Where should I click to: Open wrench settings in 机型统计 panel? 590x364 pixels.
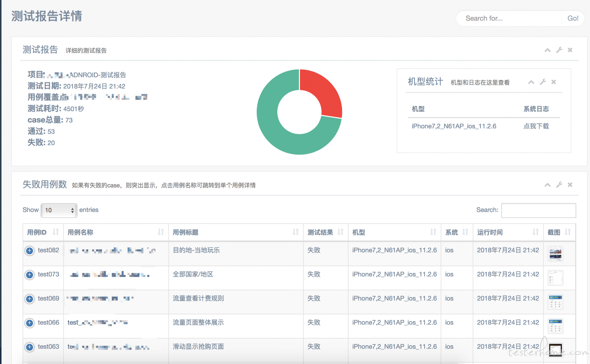click(x=543, y=82)
